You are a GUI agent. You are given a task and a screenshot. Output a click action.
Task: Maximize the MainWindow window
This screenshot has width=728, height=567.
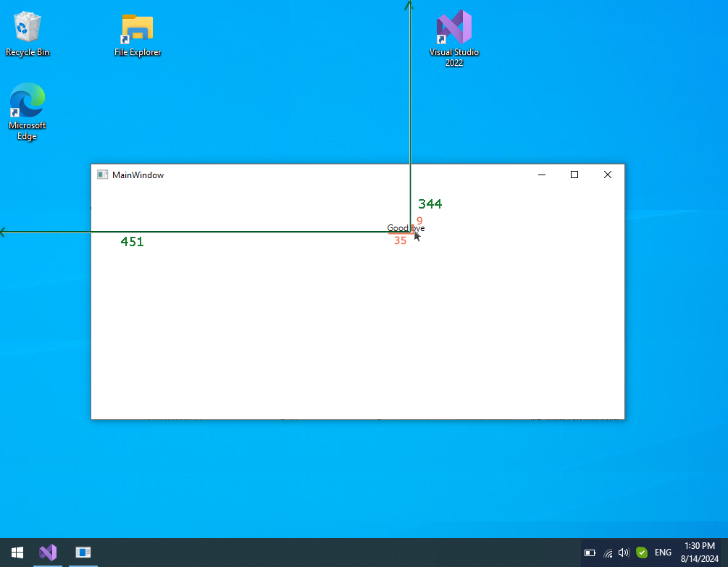(574, 175)
